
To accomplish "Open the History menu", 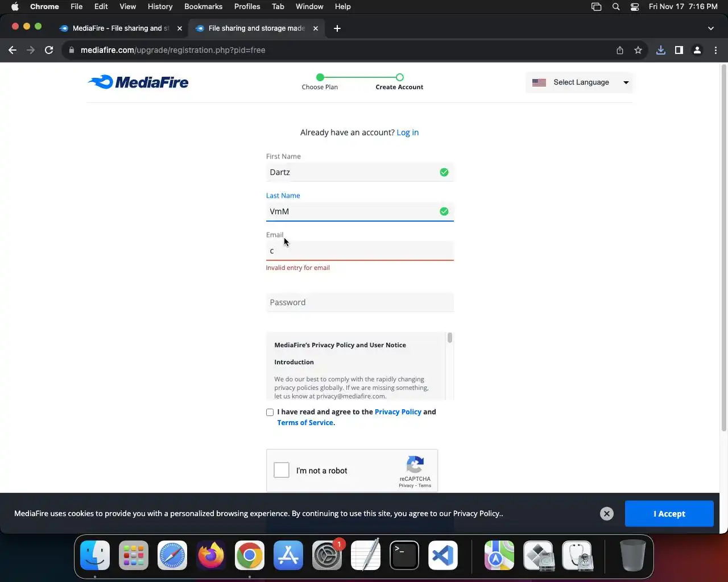I will click(160, 7).
